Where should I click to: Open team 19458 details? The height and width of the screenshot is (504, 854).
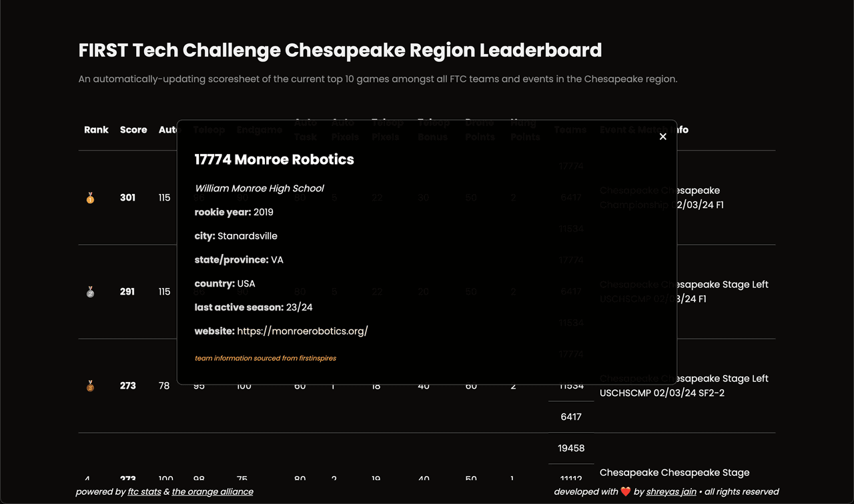[x=571, y=448]
